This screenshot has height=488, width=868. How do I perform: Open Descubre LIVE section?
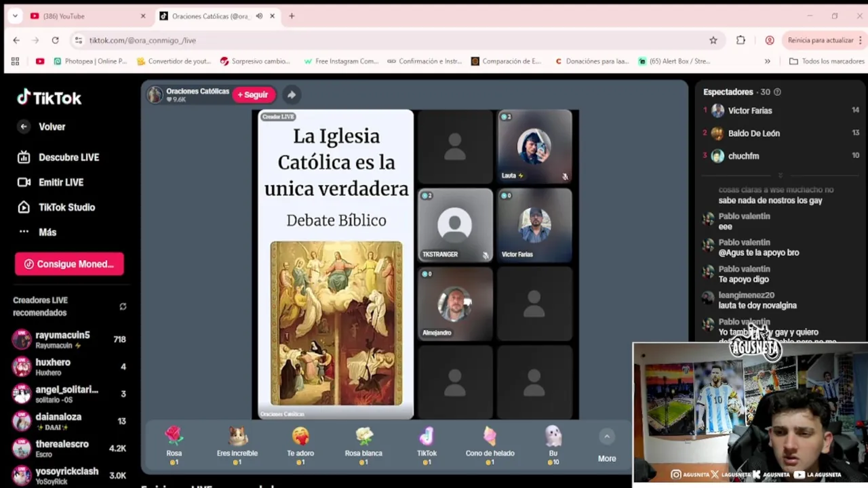[59, 157]
